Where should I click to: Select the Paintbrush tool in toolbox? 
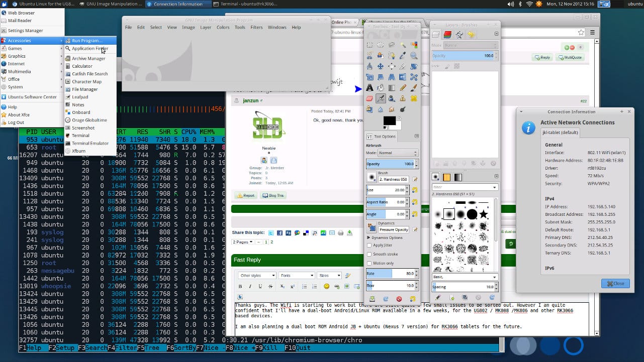[x=414, y=88]
